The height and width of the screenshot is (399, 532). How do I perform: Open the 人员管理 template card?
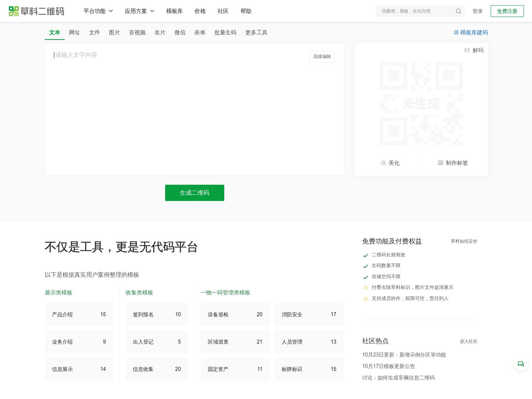309,342
